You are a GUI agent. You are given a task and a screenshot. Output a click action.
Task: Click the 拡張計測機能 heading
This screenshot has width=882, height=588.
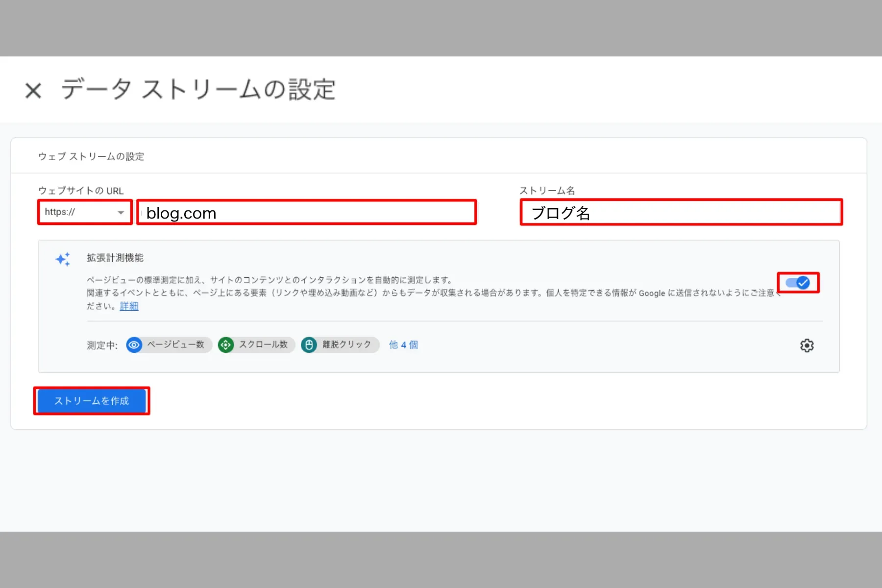(115, 258)
